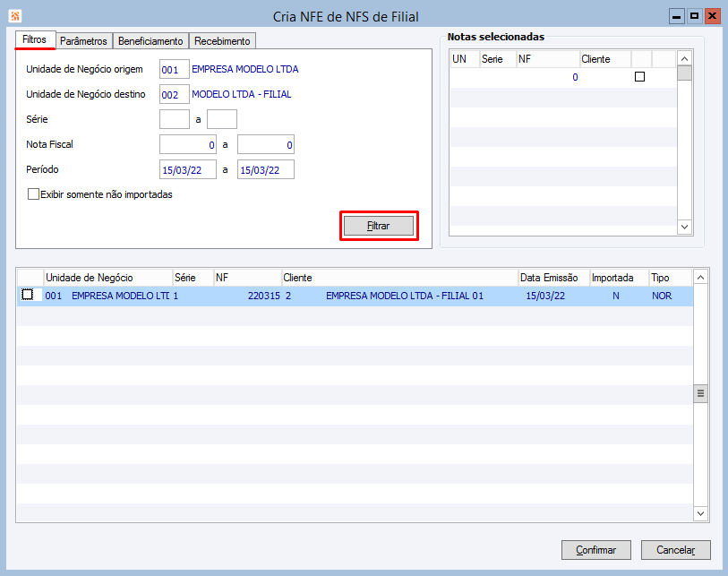Click the Filtrar button

point(379,226)
